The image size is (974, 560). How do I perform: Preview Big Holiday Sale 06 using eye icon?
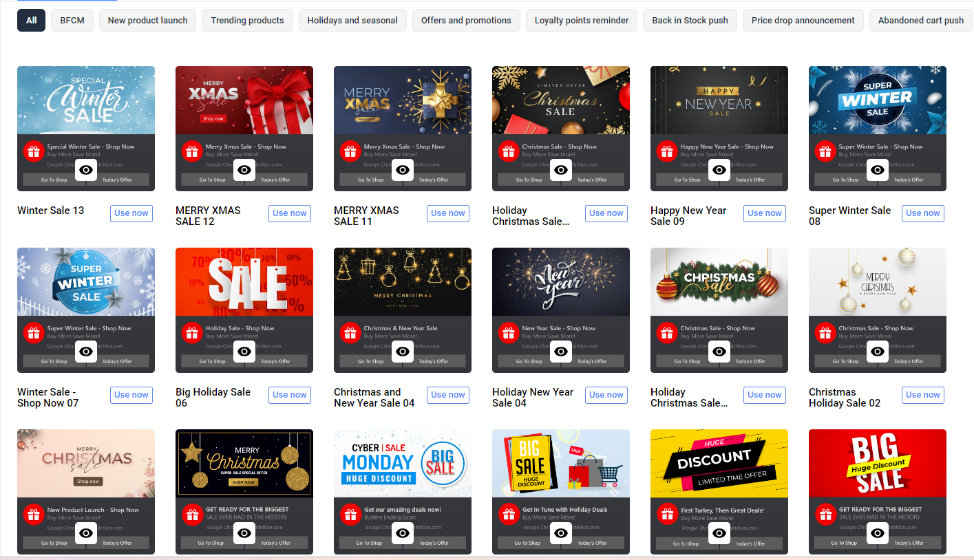click(244, 352)
